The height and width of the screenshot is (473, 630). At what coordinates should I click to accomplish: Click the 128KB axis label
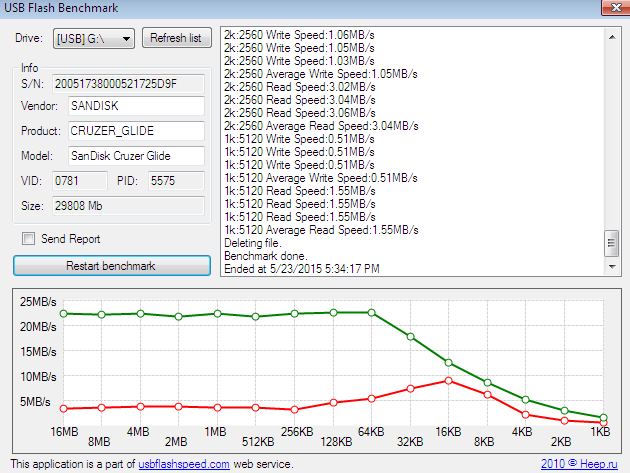(336, 442)
